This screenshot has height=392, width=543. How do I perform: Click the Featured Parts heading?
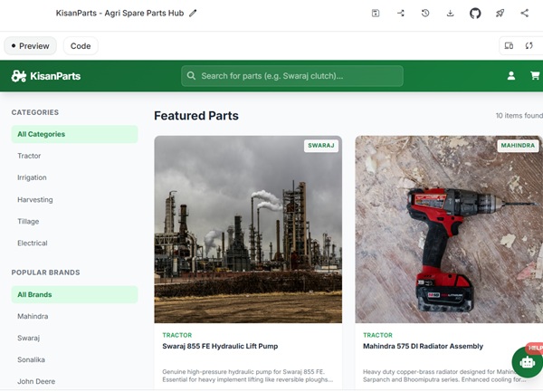pos(196,115)
